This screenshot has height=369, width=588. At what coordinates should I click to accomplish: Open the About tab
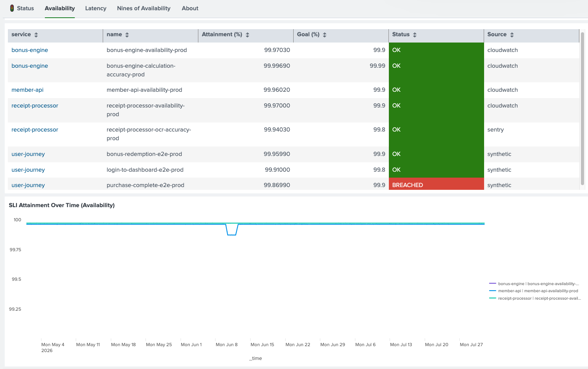pos(190,8)
